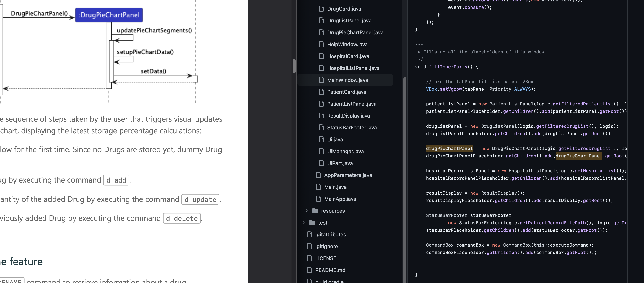This screenshot has width=644, height=283.
Task: Click the file icon beside Ui.java
Action: 321,139
